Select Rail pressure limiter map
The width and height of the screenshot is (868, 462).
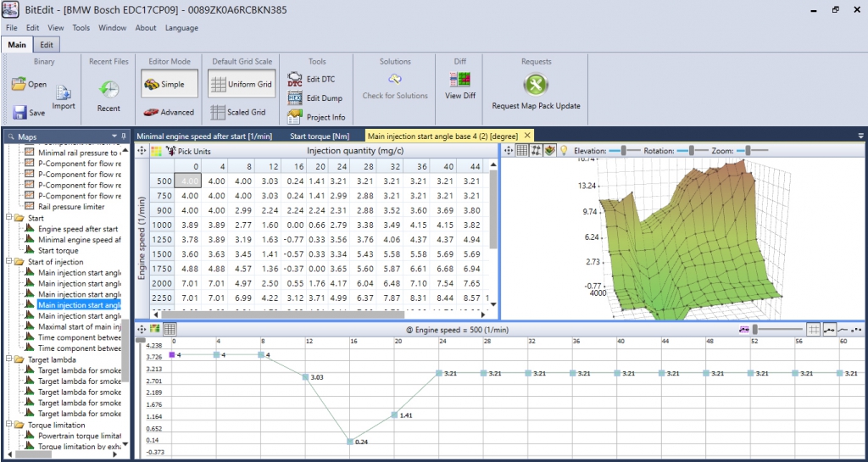point(71,206)
